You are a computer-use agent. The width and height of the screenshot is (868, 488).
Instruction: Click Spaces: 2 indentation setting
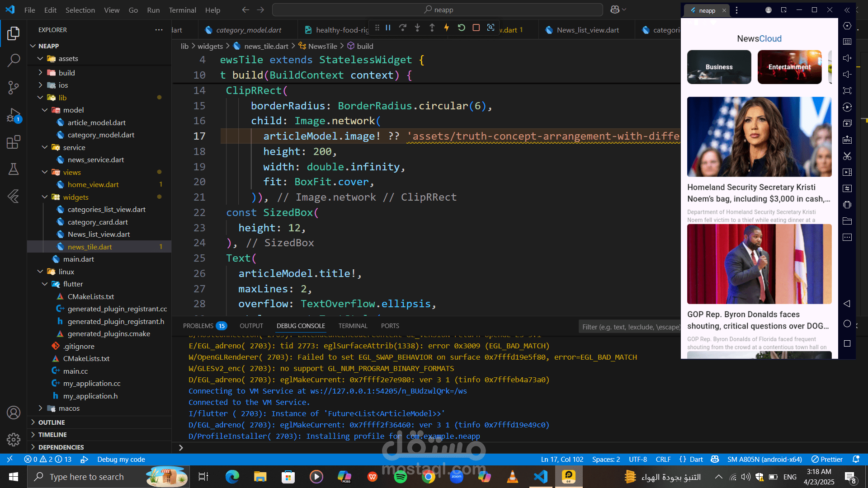click(606, 459)
